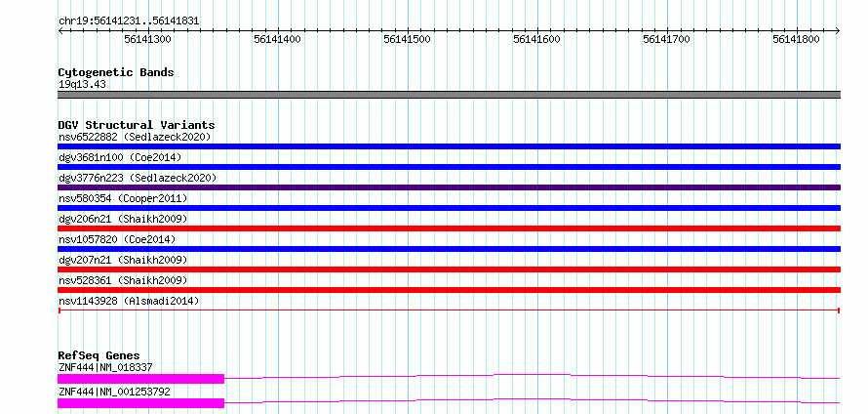Select the Cytogenetic Bands track title
Viewport: 868px width, 414px height.
tap(116, 72)
